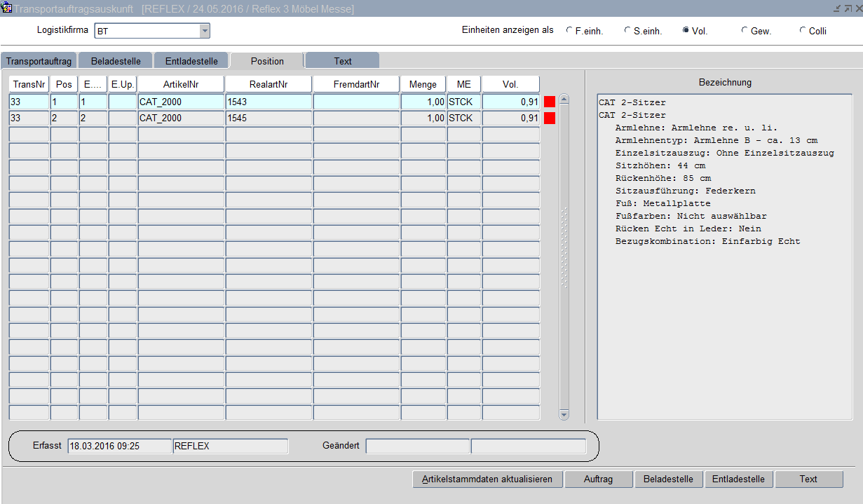Choose Gew. as unit display

[744, 31]
